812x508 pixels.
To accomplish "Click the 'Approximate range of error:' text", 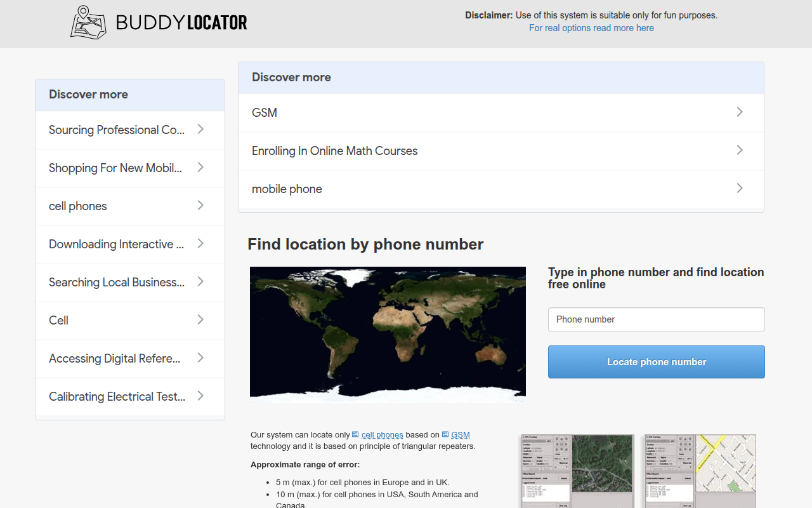I will tap(305, 465).
